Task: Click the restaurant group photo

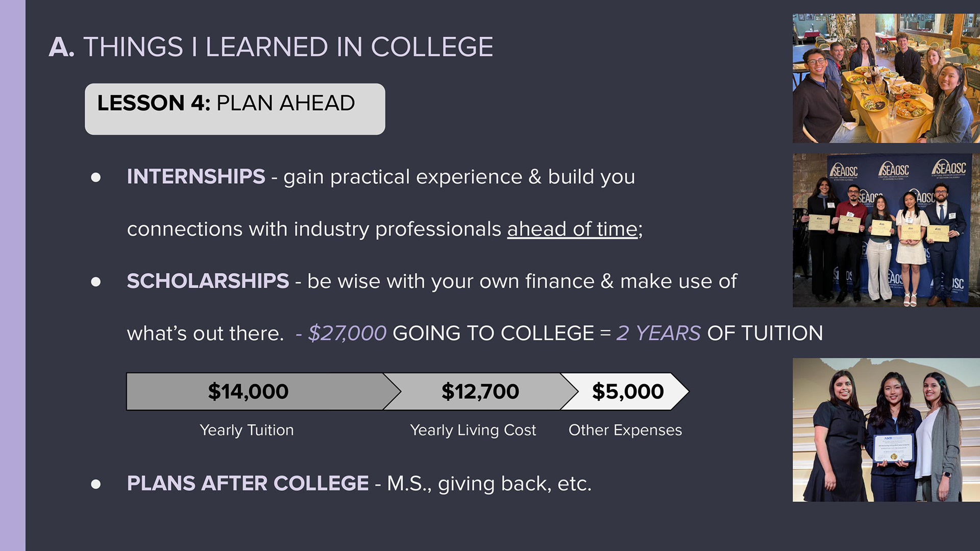Action: click(x=886, y=78)
